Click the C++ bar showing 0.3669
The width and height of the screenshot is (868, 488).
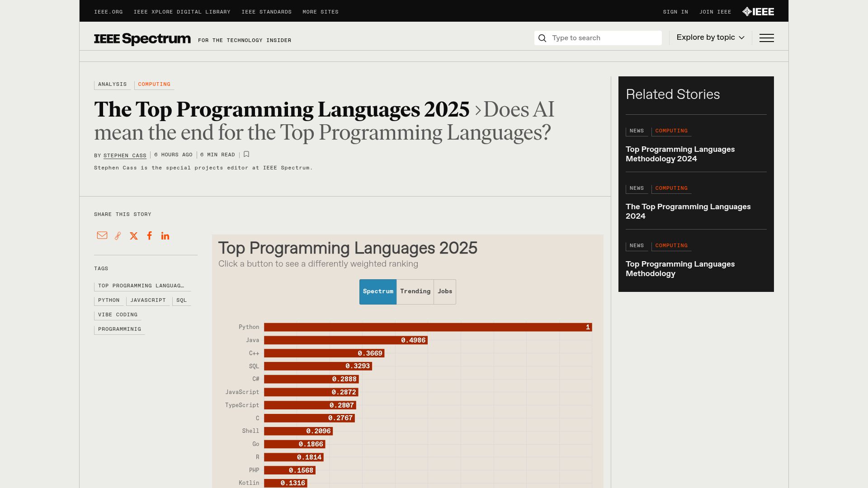pos(324,353)
